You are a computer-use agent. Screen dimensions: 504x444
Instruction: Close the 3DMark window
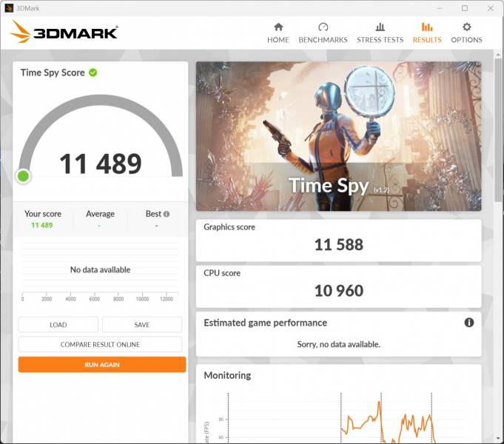tap(491, 8)
